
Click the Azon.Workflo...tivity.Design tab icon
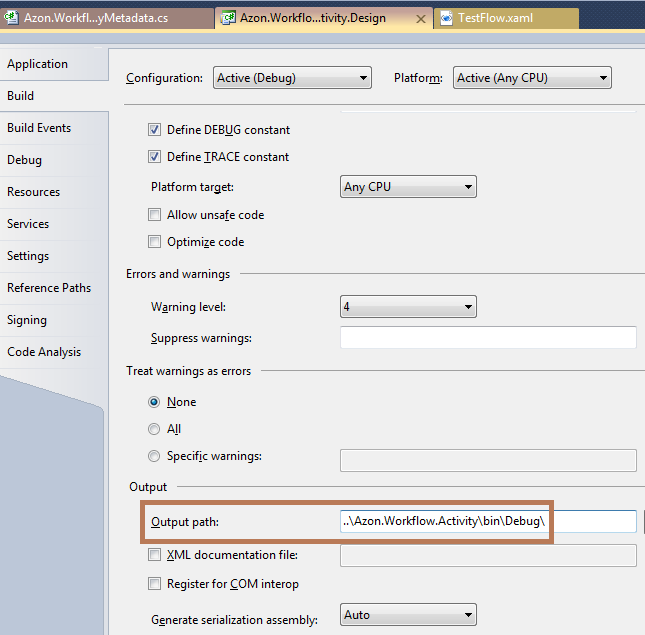228,18
